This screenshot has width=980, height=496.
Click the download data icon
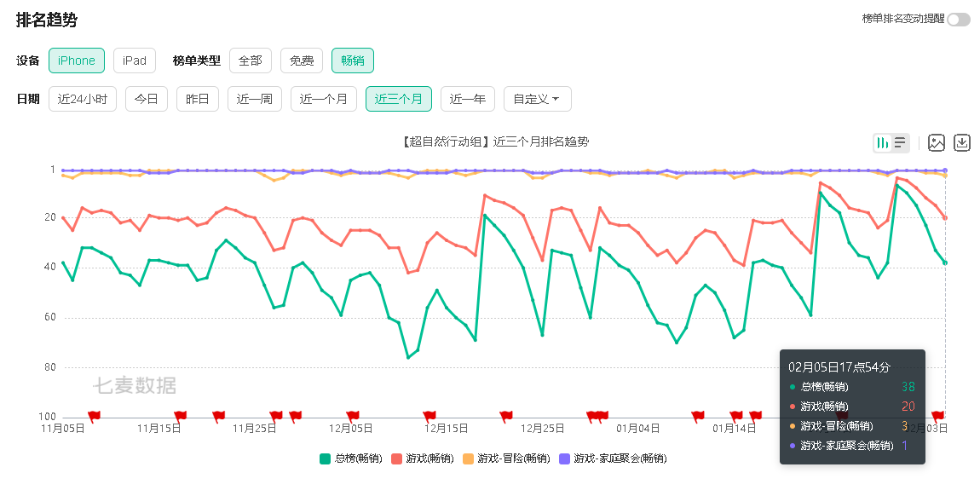[x=962, y=143]
